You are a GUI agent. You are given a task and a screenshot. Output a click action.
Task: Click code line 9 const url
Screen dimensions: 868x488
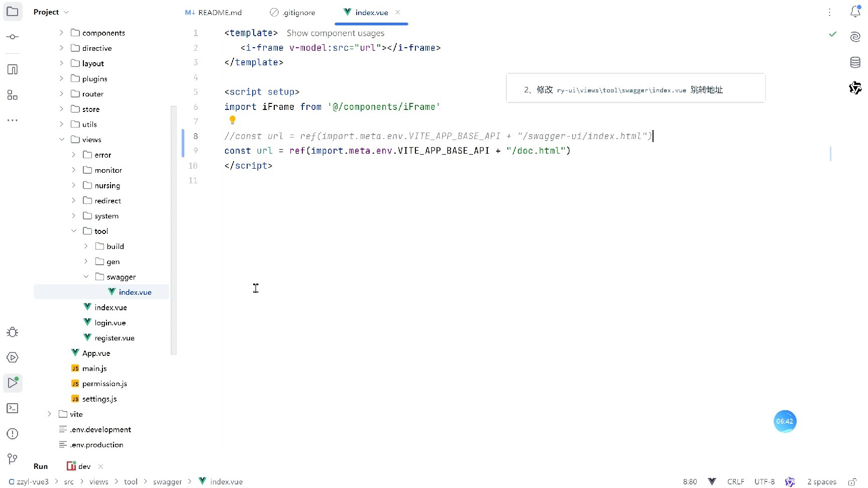(x=397, y=151)
